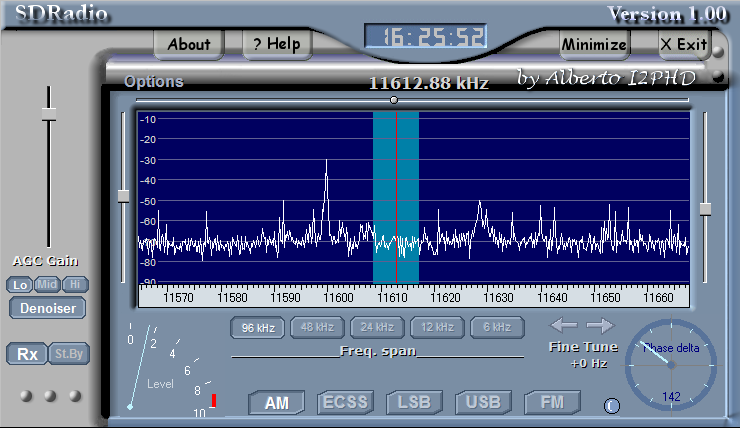
Task: Set AGC gain to Hi
Action: [x=75, y=285]
